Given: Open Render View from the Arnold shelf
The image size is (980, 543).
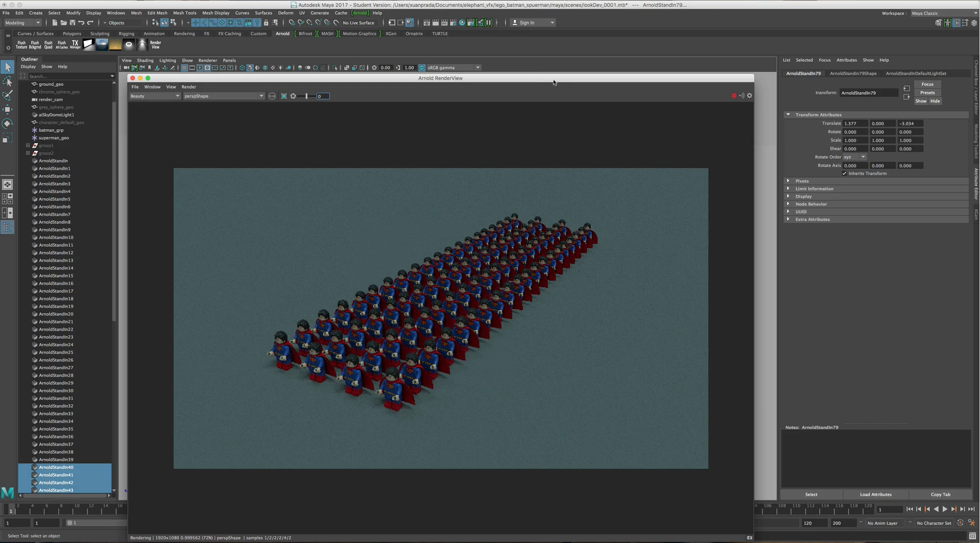Looking at the screenshot, I should [155, 45].
